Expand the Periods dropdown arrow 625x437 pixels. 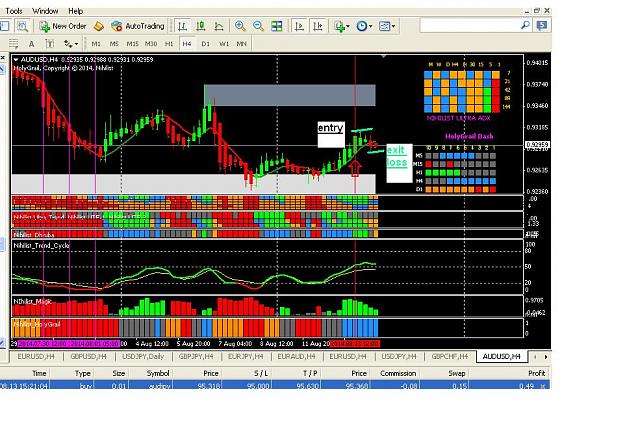[371, 27]
